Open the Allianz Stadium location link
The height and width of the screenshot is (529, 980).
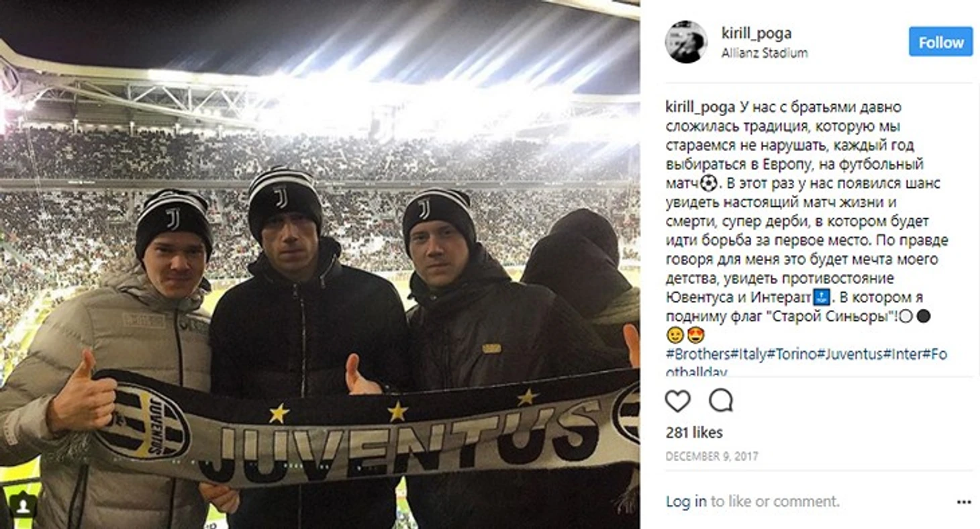[765, 53]
